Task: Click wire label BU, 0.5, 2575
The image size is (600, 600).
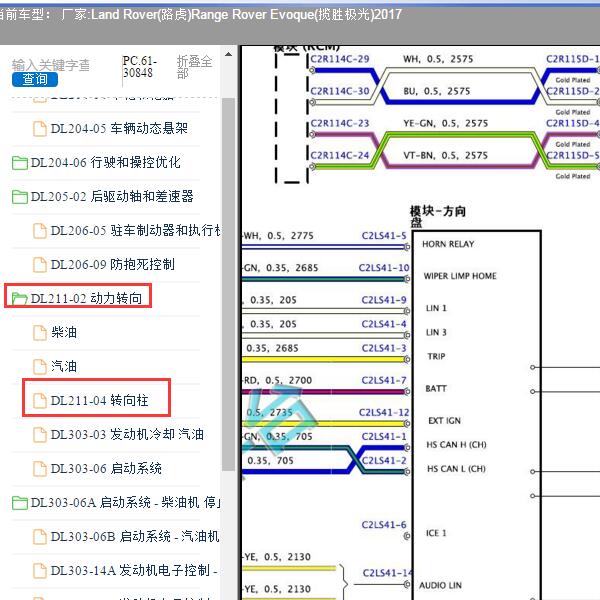Action: click(x=437, y=91)
